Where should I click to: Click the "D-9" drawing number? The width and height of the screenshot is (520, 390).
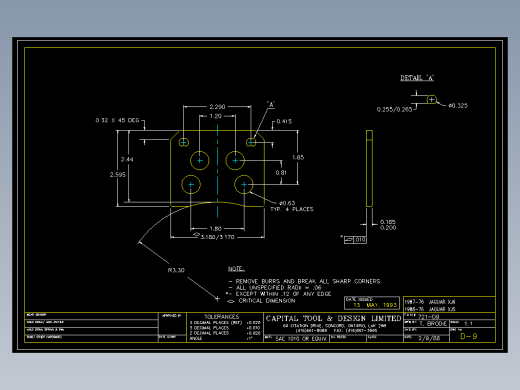pos(469,336)
